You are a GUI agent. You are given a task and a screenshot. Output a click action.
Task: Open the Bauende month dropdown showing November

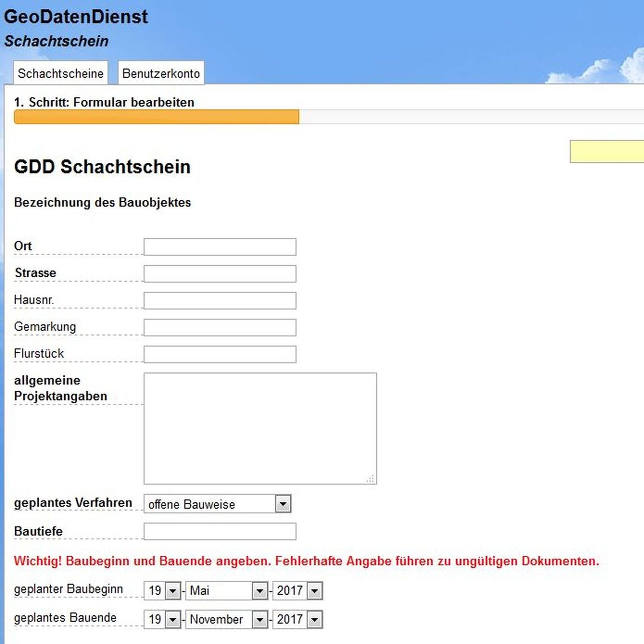tap(227, 619)
